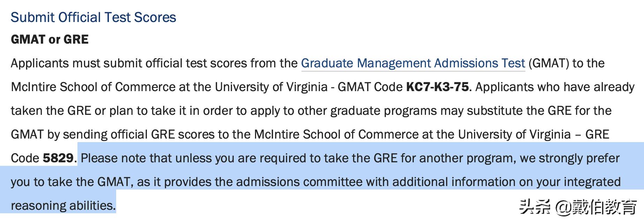Open the Graduate Management Admissions Test link
The height and width of the screenshot is (222, 644).
tap(413, 63)
